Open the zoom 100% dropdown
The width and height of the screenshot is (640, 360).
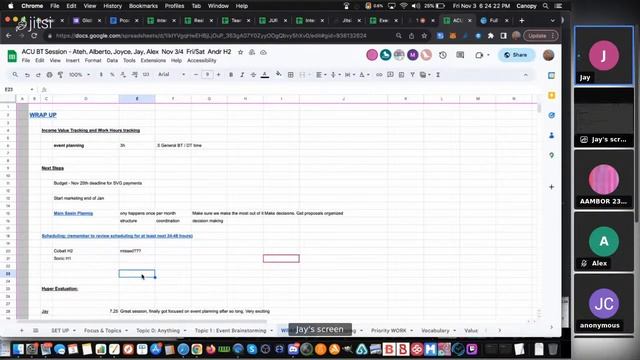[x=79, y=75]
